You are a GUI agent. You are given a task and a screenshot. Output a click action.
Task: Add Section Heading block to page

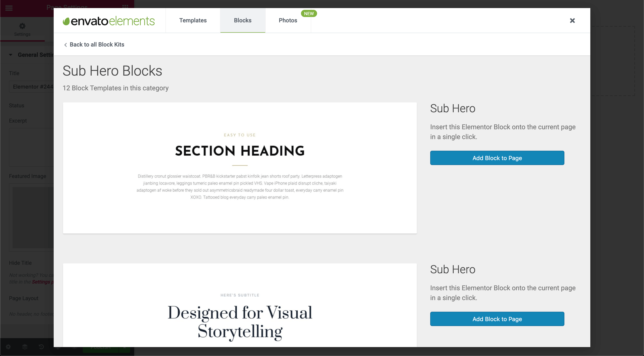point(497,158)
